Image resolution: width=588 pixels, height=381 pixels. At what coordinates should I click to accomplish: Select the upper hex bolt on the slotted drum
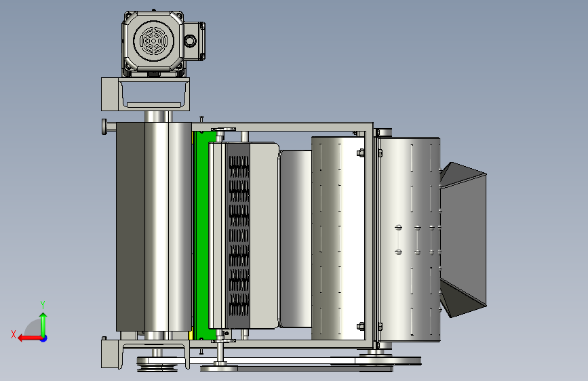tap(361, 153)
